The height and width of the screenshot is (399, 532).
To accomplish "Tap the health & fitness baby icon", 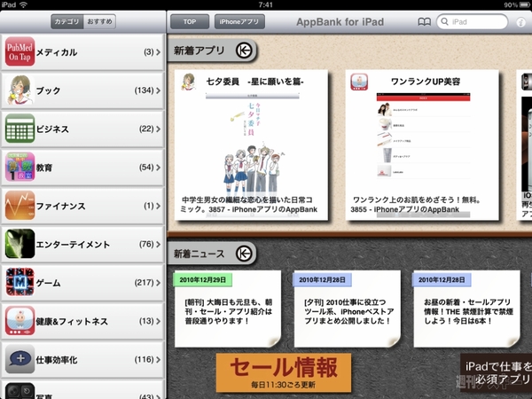I will (x=20, y=320).
